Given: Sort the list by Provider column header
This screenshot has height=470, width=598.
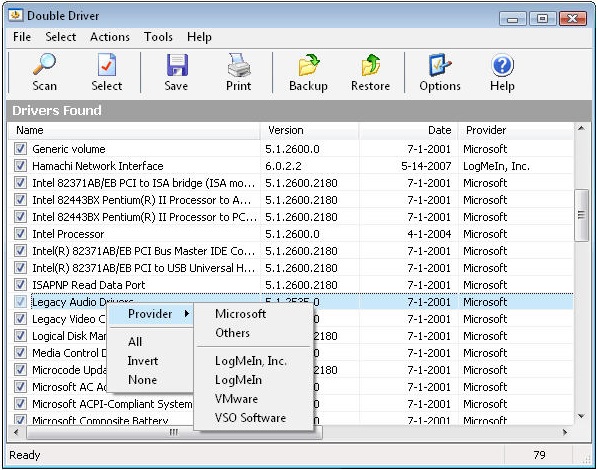Looking at the screenshot, I should click(x=515, y=130).
